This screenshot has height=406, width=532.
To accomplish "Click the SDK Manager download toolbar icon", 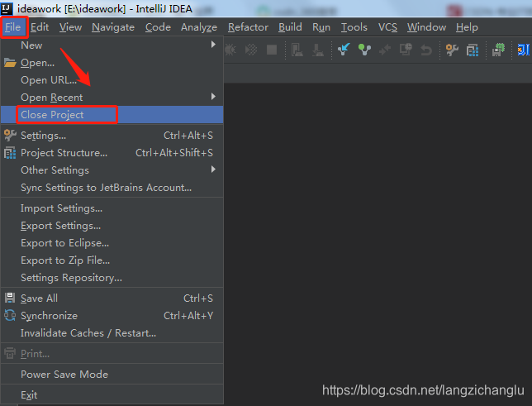I will pos(318,50).
